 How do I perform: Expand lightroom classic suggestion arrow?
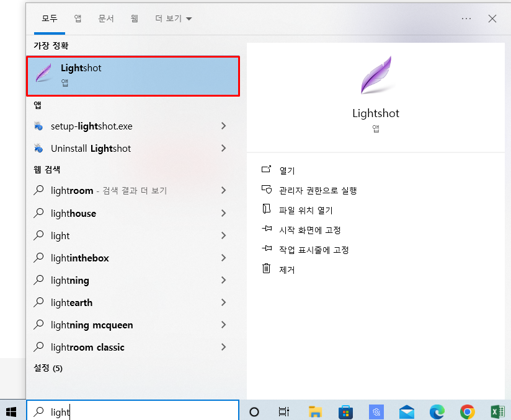(223, 347)
